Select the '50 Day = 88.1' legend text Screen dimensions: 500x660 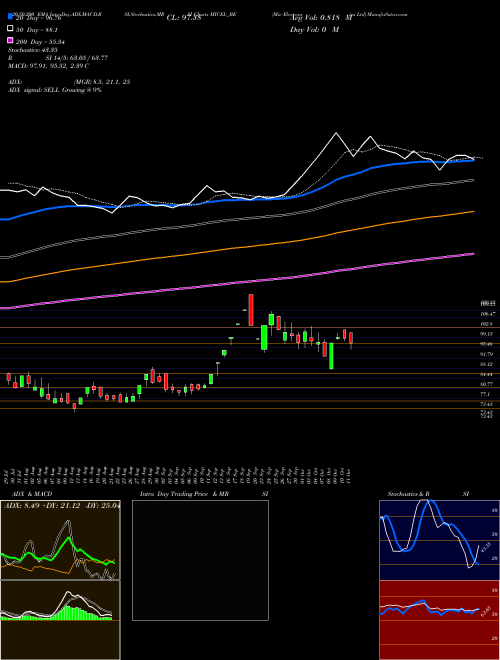coord(37,30)
